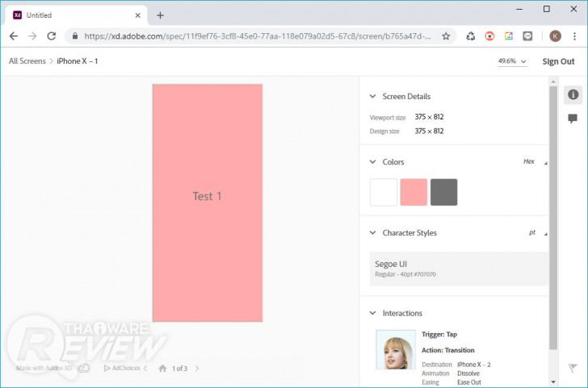Open the Hex color format dropdown
The width and height of the screenshot is (588, 388).
point(535,161)
